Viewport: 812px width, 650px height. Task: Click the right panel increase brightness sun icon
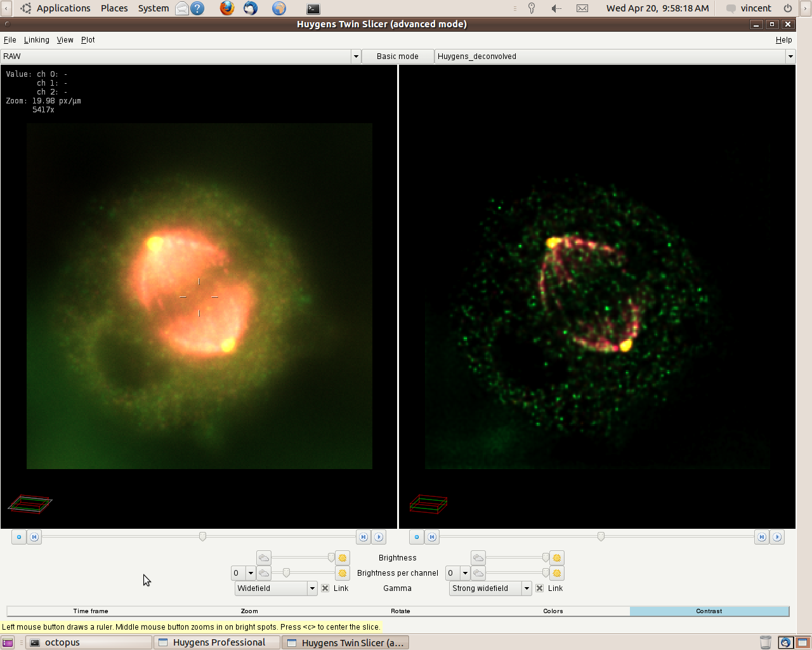pyautogui.click(x=557, y=558)
